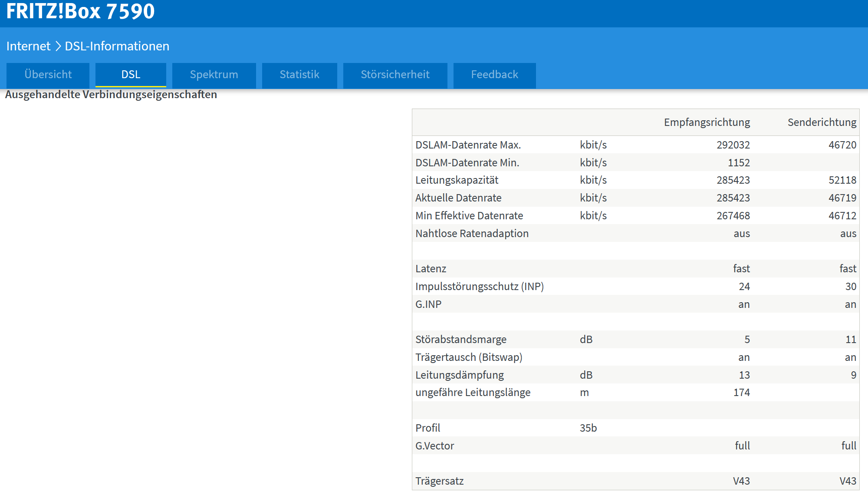The height and width of the screenshot is (502, 868).
Task: Click the breadcrumb chevron separator
Action: click(x=58, y=46)
